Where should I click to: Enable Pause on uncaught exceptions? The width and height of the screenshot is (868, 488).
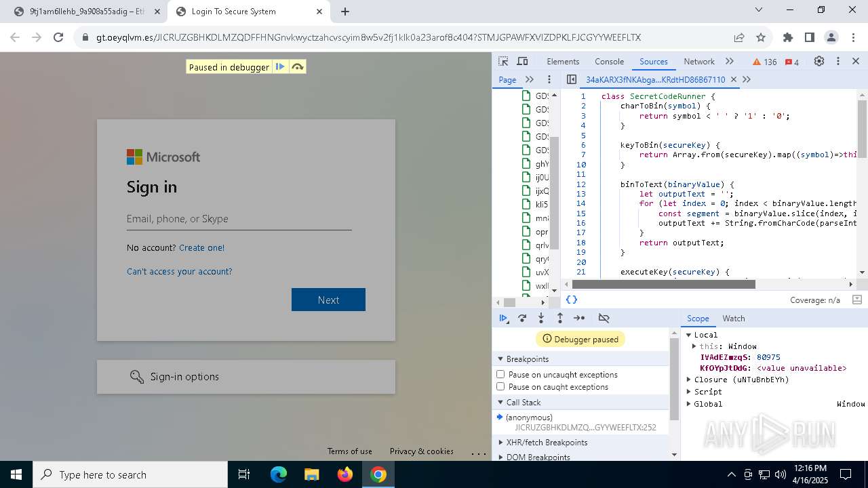pos(500,374)
